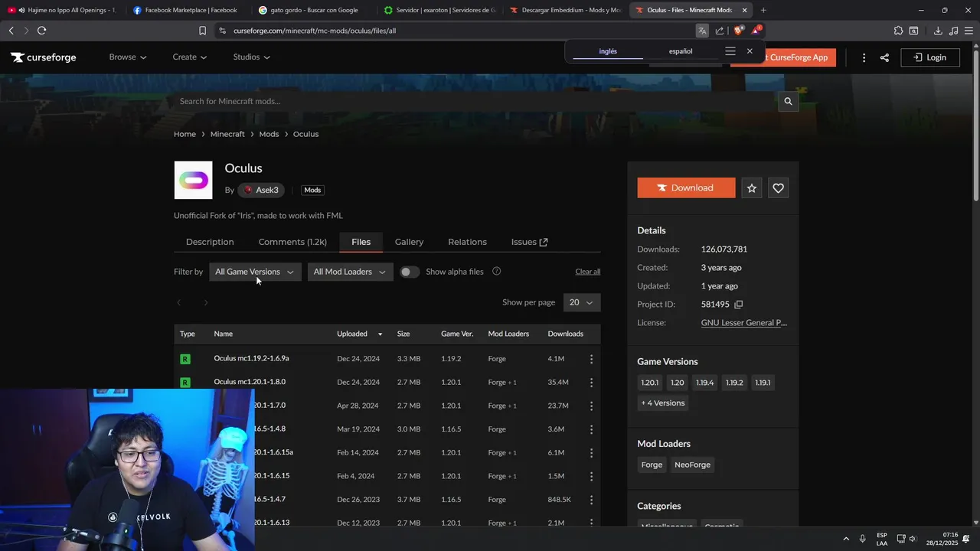Image resolution: width=980 pixels, height=551 pixels.
Task: Sort by Uploaded column arrow
Action: 380,334
